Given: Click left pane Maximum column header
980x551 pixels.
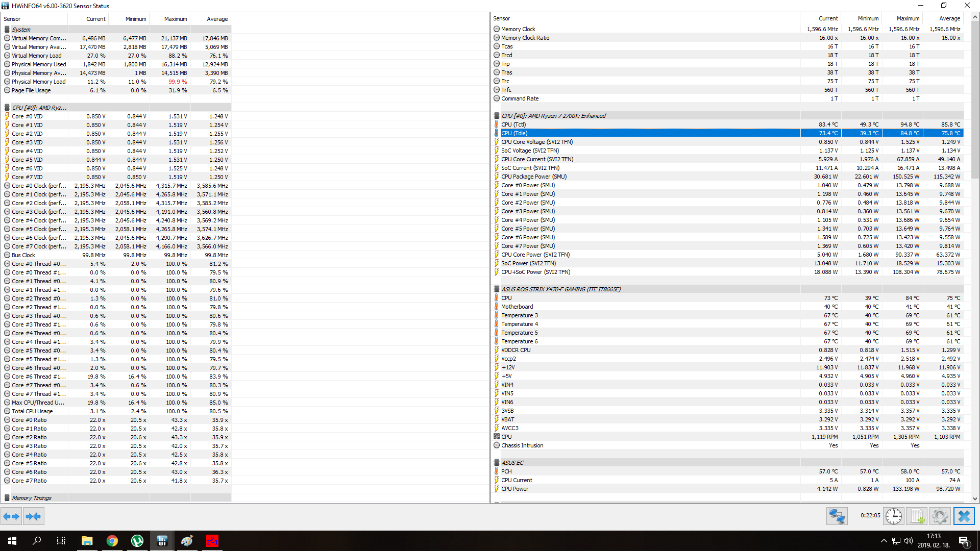Looking at the screenshot, I should tap(169, 19).
